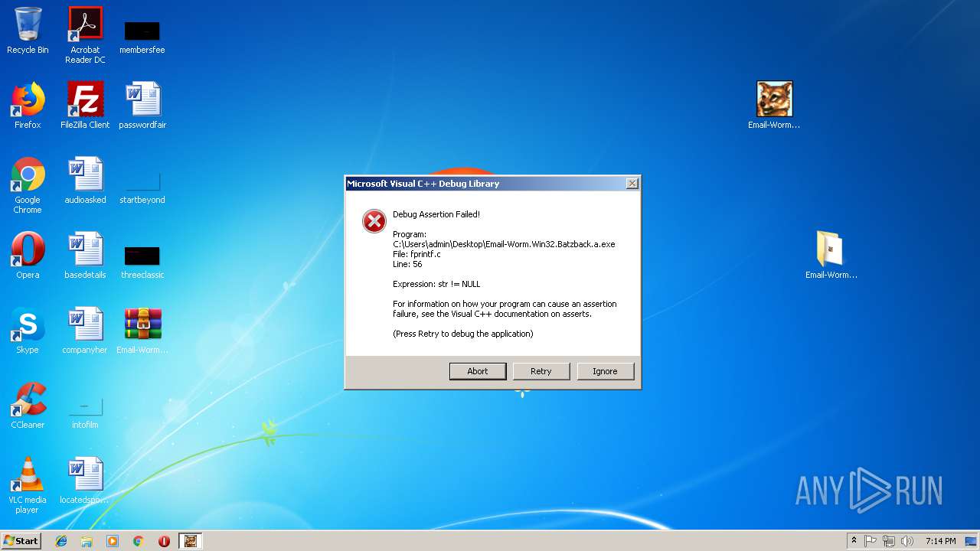Click Retry to debug the application
Image resolution: width=980 pixels, height=551 pixels.
click(x=541, y=371)
